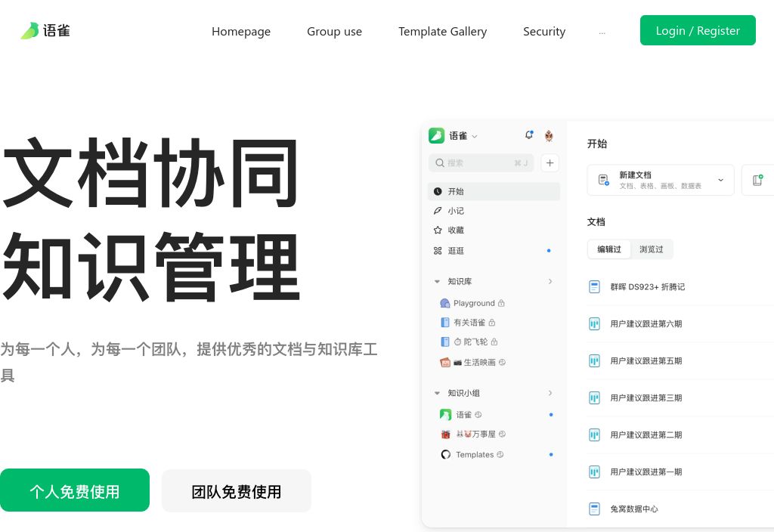The image size is (774, 532).
Task: Open the Playground knowledge base
Action: tap(473, 303)
